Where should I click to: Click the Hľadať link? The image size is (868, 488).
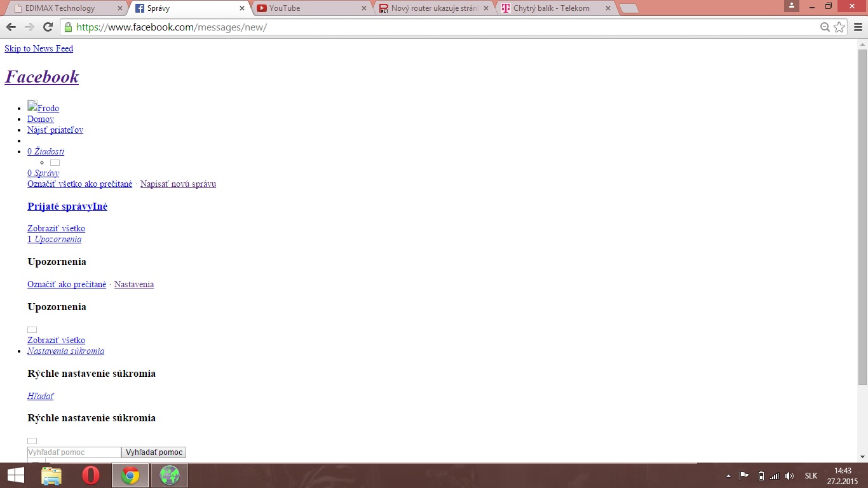[x=41, y=396]
